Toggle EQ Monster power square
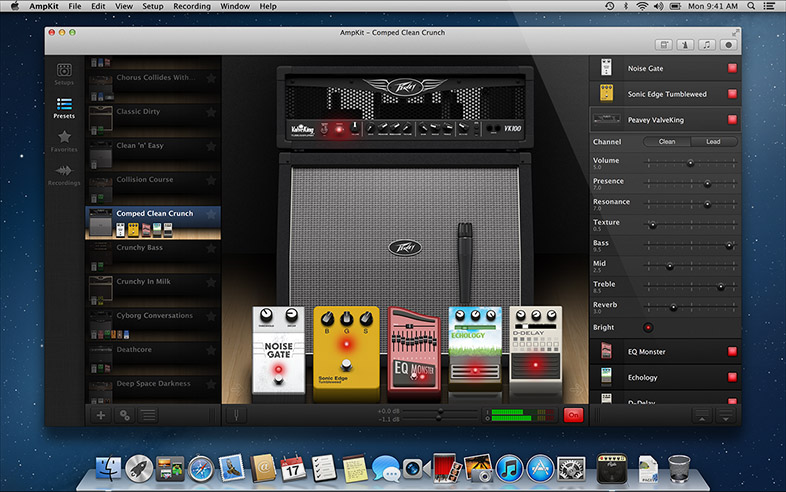Screen dimensions: 786x492 732,351
